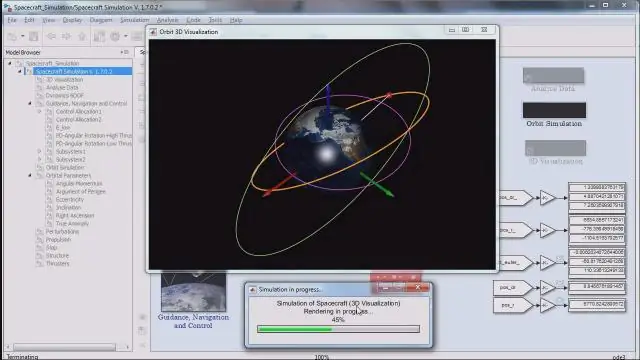Click the model configuration gear toolbar icon
640x360 pixels.
coord(115,36)
